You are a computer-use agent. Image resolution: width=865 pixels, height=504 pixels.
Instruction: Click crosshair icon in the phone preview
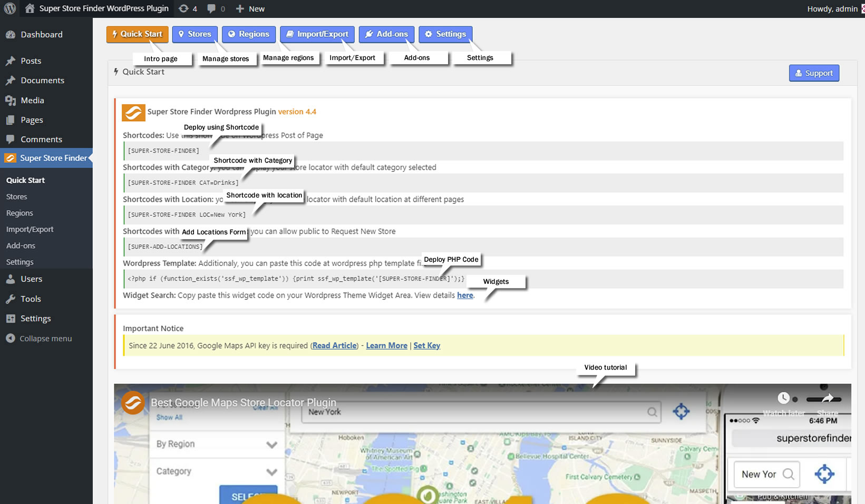click(824, 474)
